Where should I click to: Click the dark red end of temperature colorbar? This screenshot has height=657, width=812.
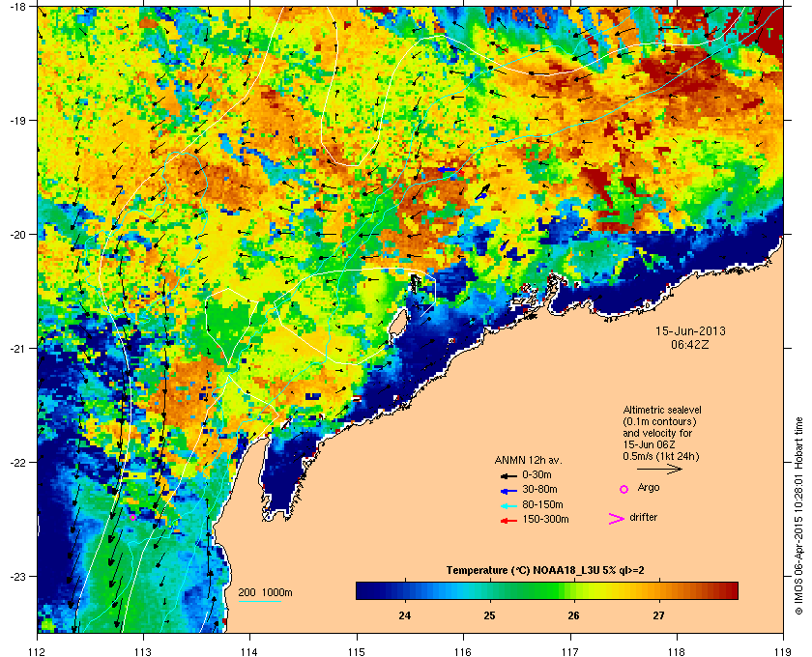[x=731, y=590]
